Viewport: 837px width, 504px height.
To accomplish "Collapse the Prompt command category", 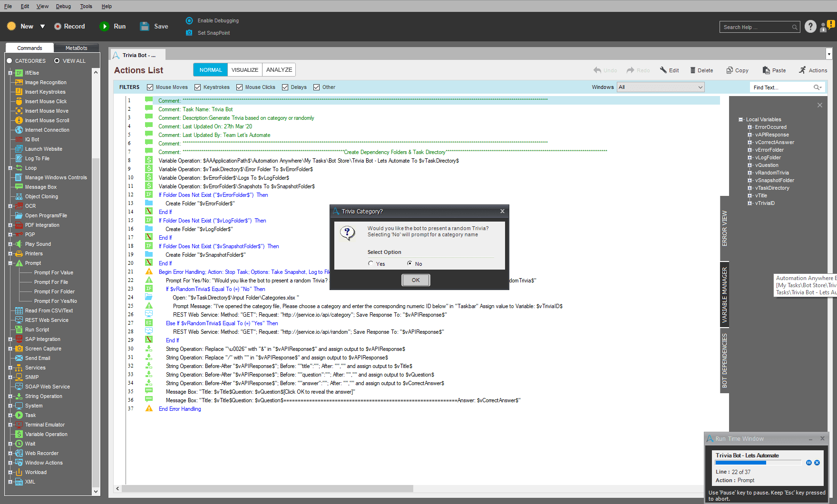I will coord(10,263).
